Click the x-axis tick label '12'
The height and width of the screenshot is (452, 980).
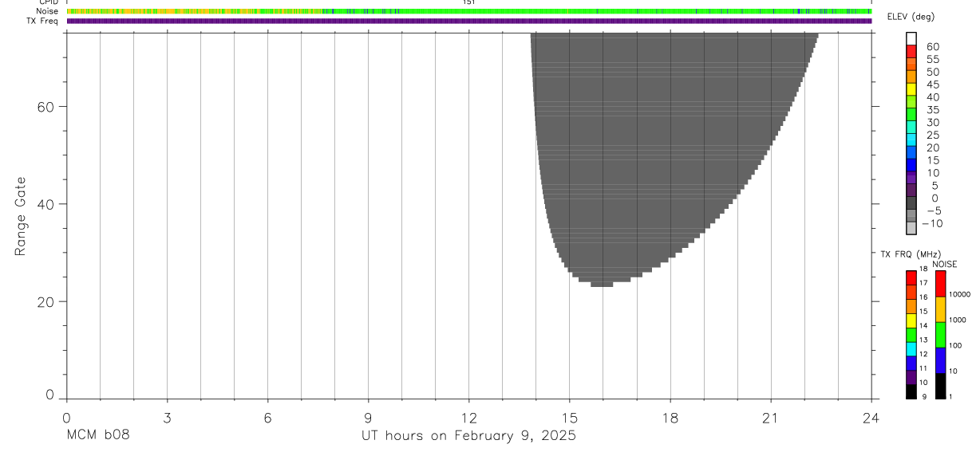pyautogui.click(x=468, y=417)
